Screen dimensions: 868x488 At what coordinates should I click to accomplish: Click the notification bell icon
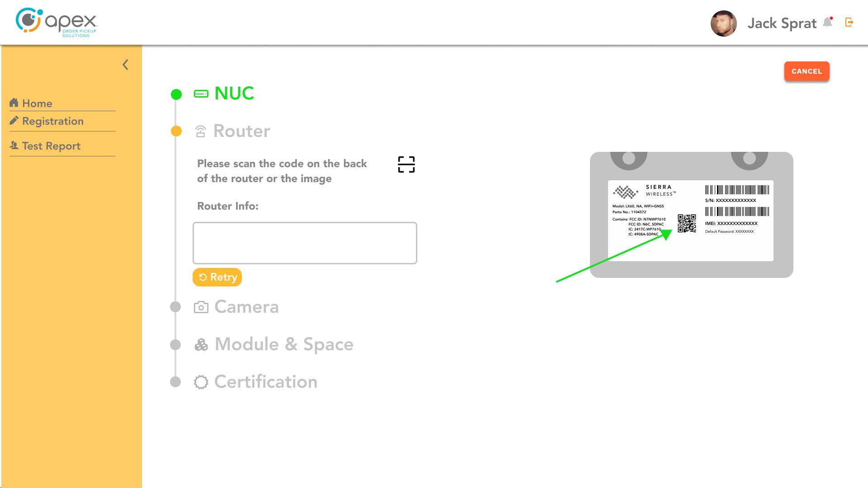828,22
